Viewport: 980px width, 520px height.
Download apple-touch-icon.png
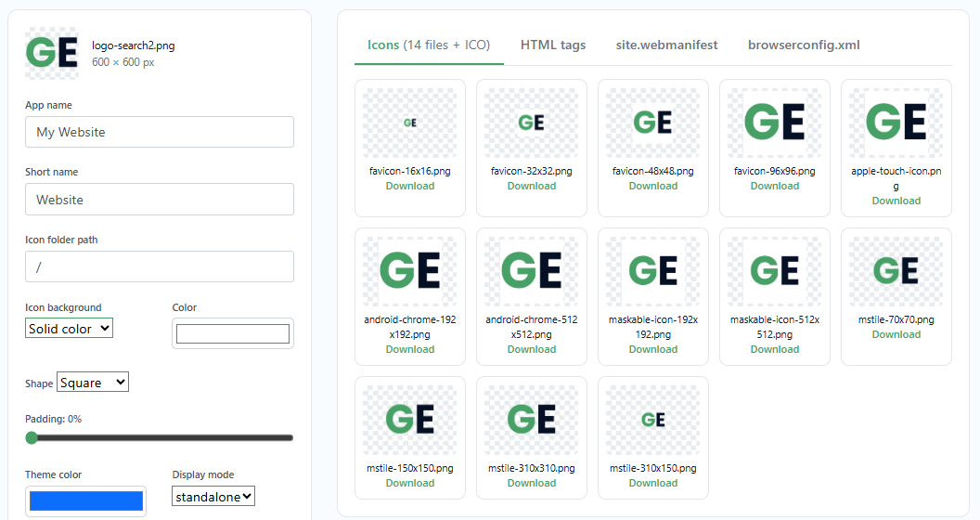click(x=896, y=201)
